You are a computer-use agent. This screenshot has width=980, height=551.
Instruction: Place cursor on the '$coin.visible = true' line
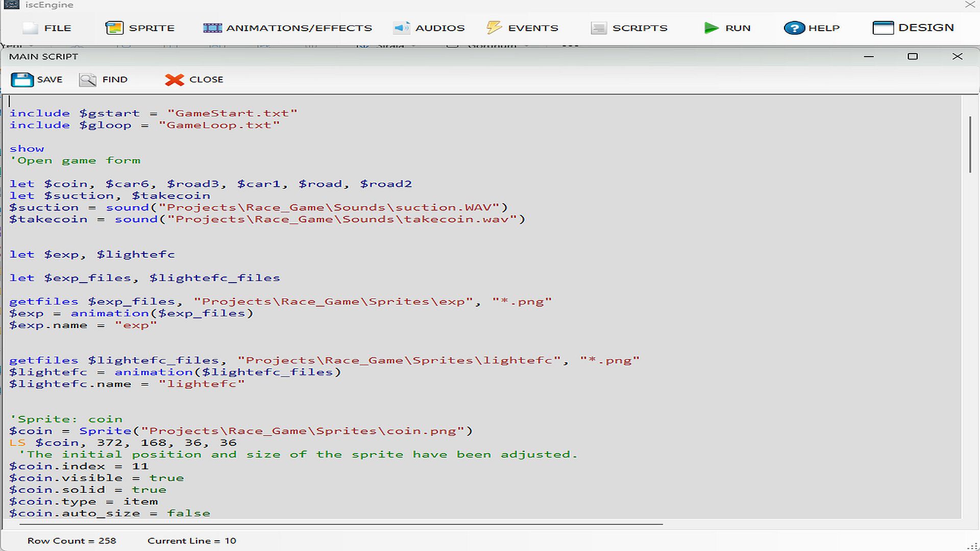pos(96,478)
